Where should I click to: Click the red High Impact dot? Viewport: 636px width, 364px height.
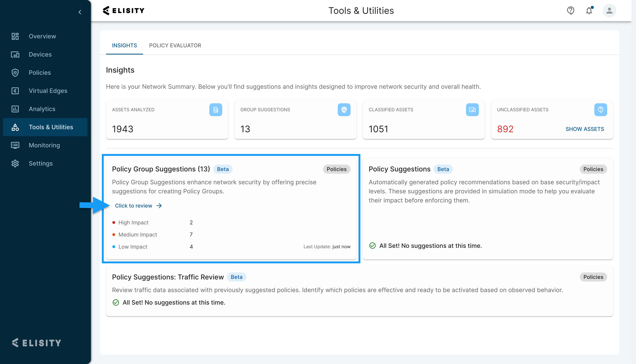[114, 222]
